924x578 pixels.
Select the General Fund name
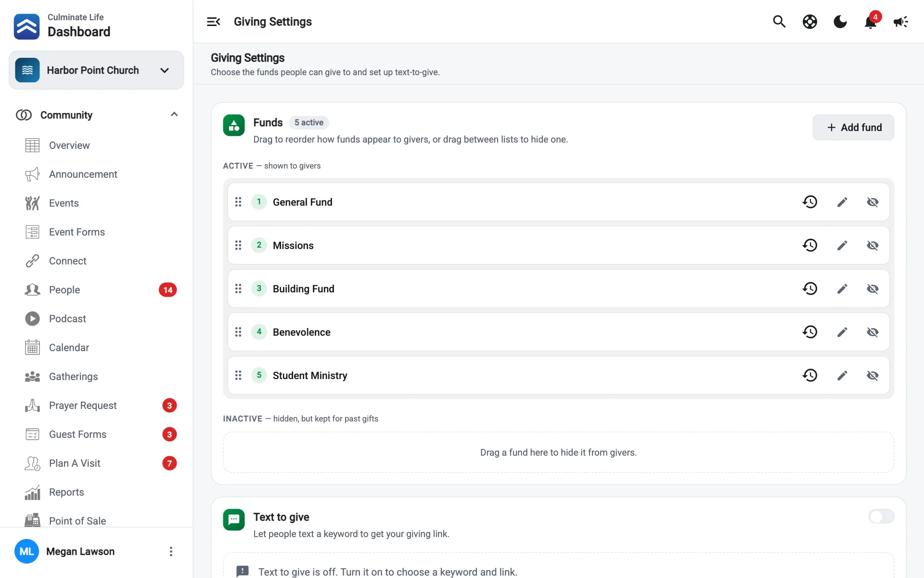pos(302,202)
